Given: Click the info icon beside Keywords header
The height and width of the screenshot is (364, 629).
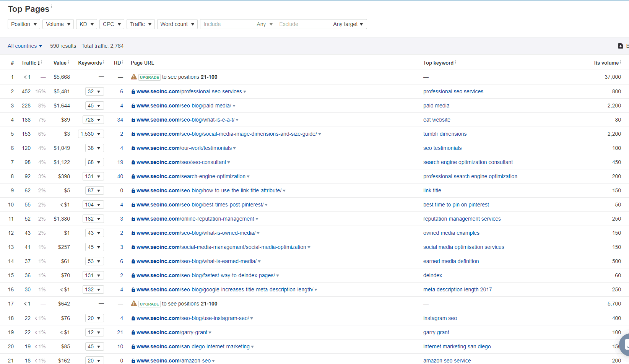Looking at the screenshot, I should click(103, 61).
